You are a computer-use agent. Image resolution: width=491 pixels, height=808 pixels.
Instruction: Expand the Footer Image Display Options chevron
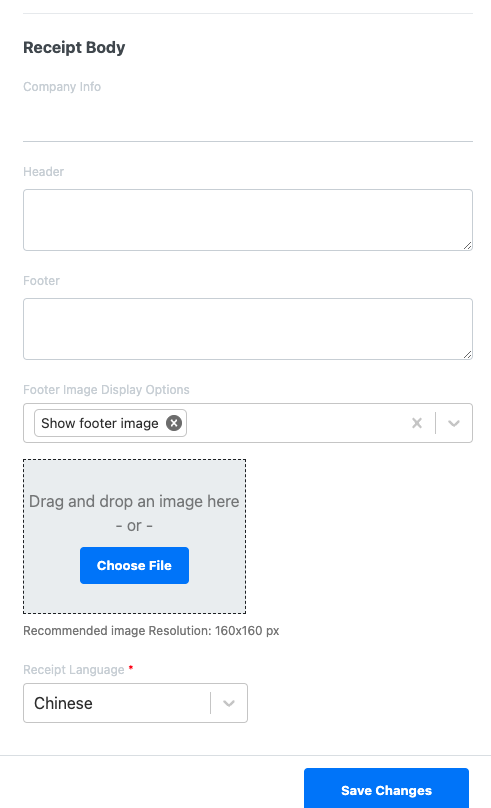click(x=454, y=423)
